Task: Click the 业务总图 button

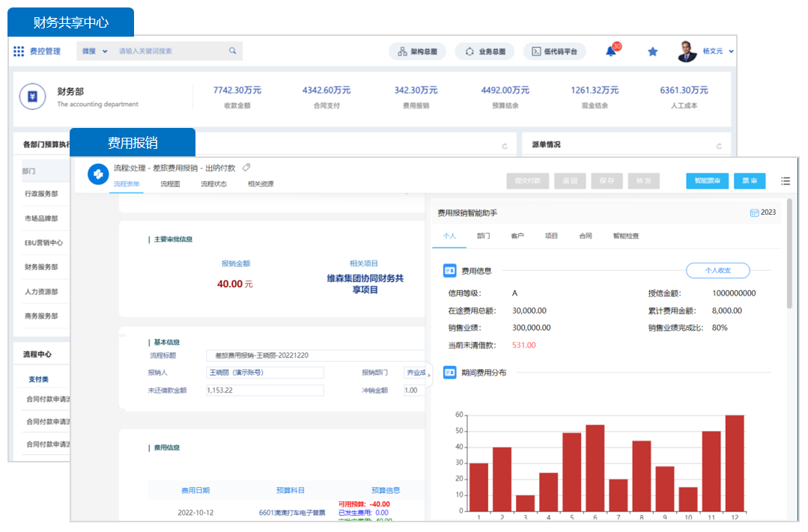Action: pos(485,52)
